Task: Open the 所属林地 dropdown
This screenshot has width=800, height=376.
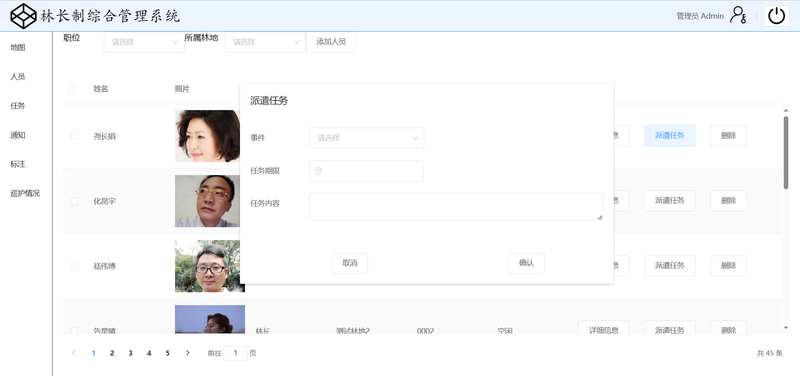Action: pyautogui.click(x=265, y=42)
